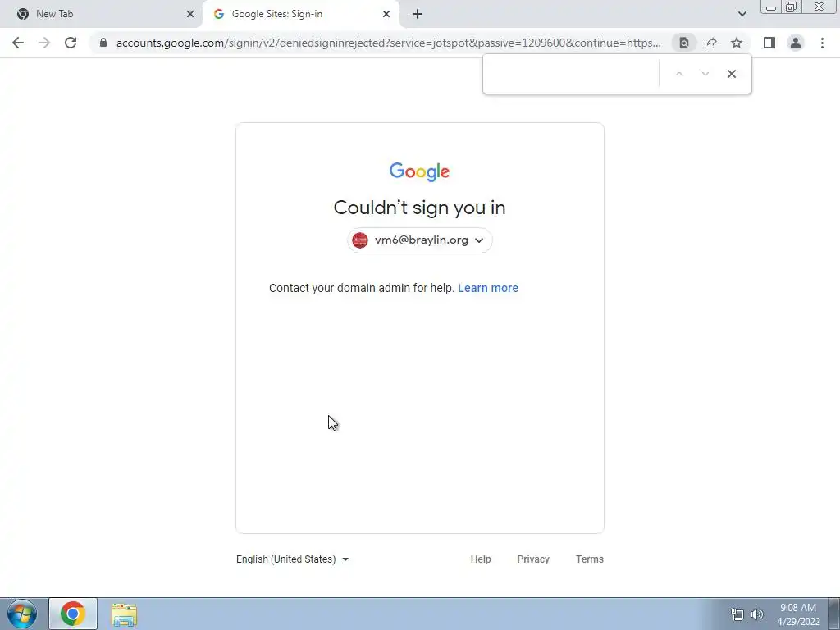Open the Windows Start menu

22,614
